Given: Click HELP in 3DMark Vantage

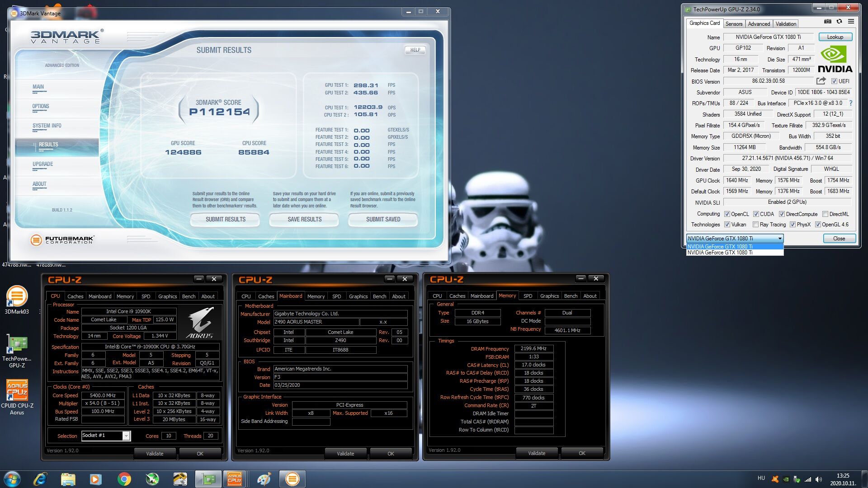Looking at the screenshot, I should (x=415, y=50).
